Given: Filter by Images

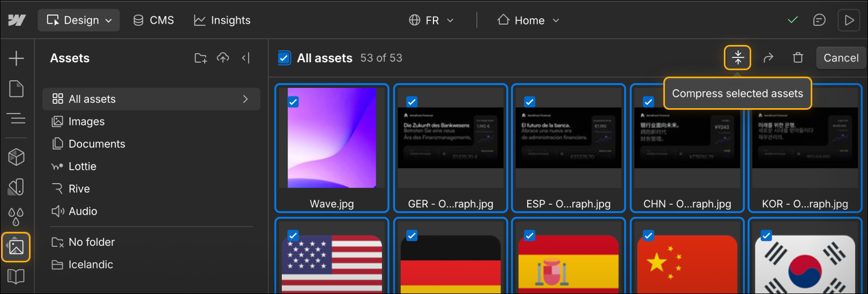Looking at the screenshot, I should click(x=78, y=122).
